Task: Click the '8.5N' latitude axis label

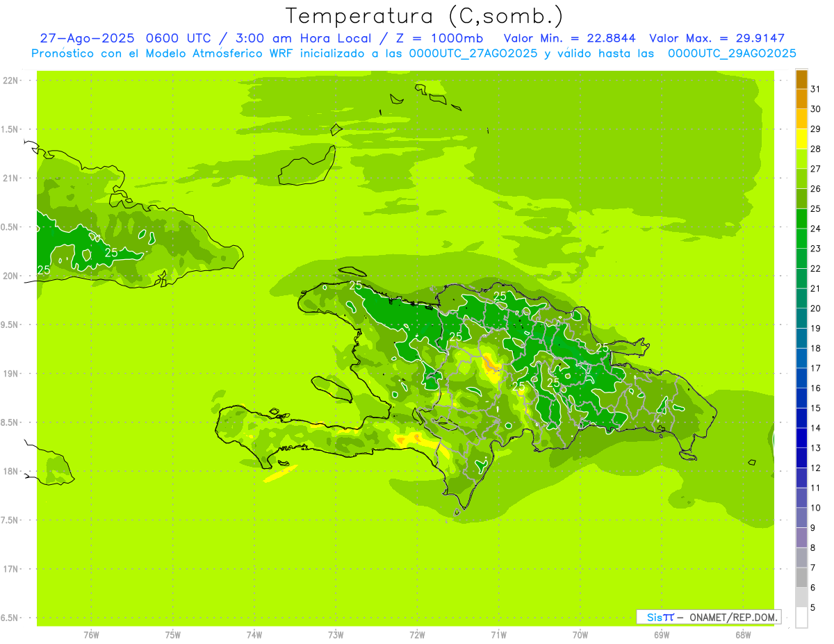Action: (9, 423)
